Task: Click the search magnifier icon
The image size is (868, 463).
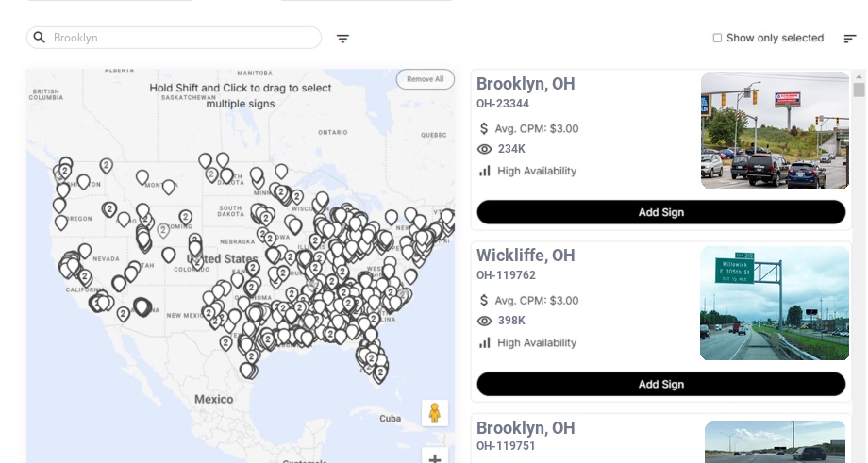Action: (39, 38)
